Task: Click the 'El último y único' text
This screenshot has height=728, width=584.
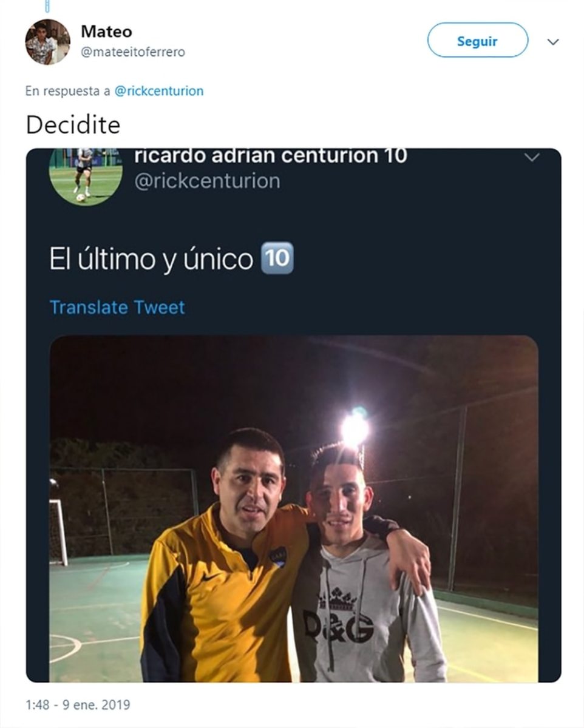Action: 151,259
